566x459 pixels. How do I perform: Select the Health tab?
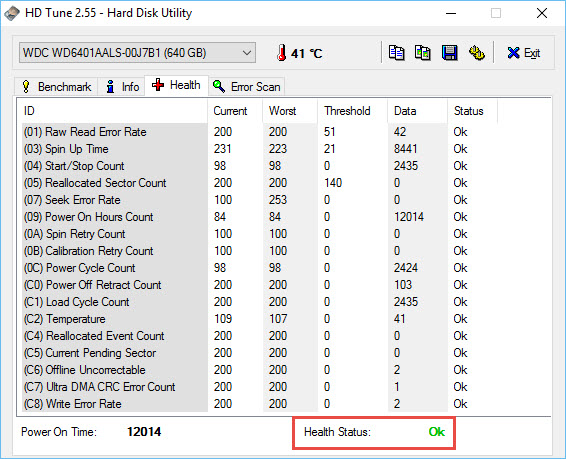[x=176, y=86]
